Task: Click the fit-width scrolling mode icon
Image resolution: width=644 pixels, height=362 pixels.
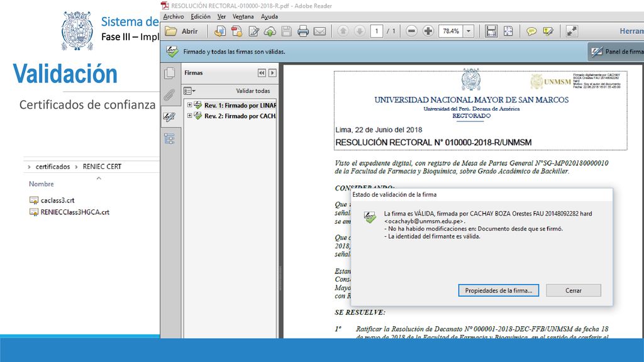Action: (491, 31)
